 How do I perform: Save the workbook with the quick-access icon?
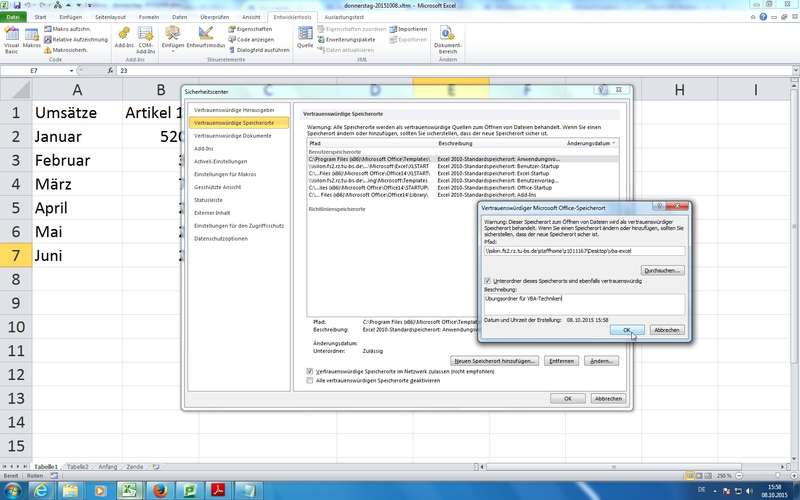[x=17, y=5]
